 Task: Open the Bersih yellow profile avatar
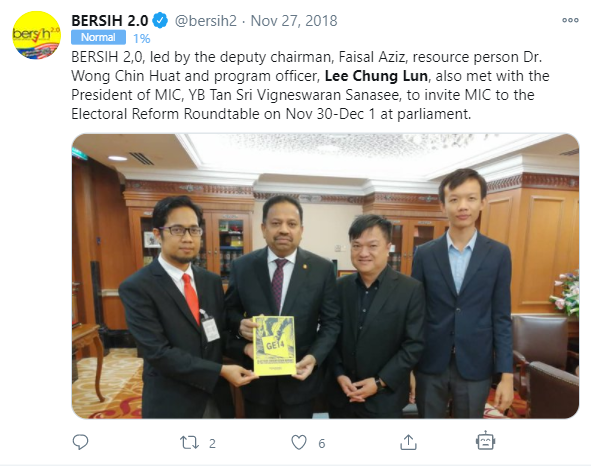pyautogui.click(x=36, y=35)
